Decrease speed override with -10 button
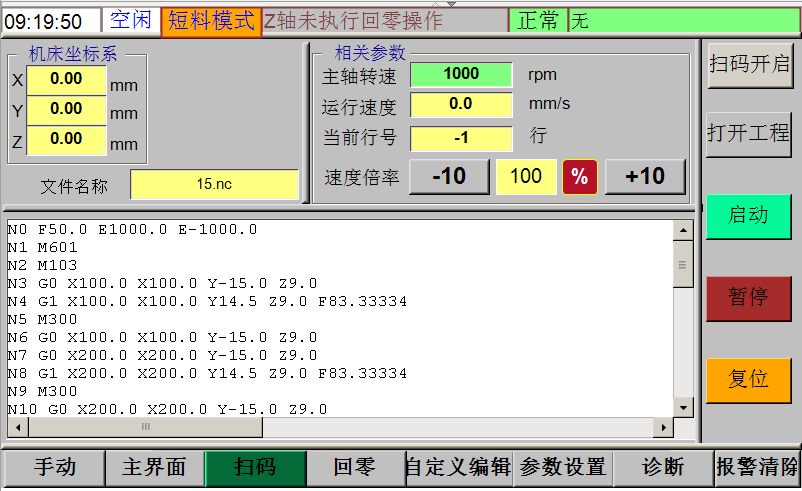 [449, 177]
